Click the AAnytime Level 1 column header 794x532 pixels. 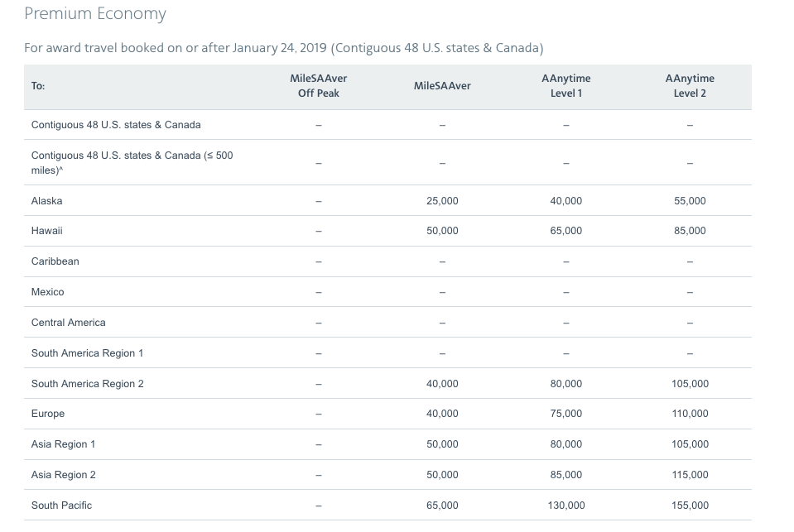[x=565, y=86]
